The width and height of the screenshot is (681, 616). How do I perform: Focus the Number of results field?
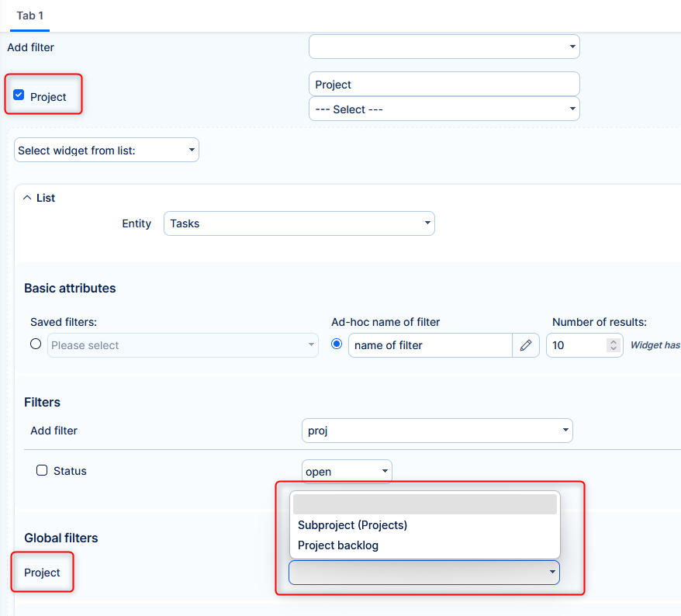[576, 345]
